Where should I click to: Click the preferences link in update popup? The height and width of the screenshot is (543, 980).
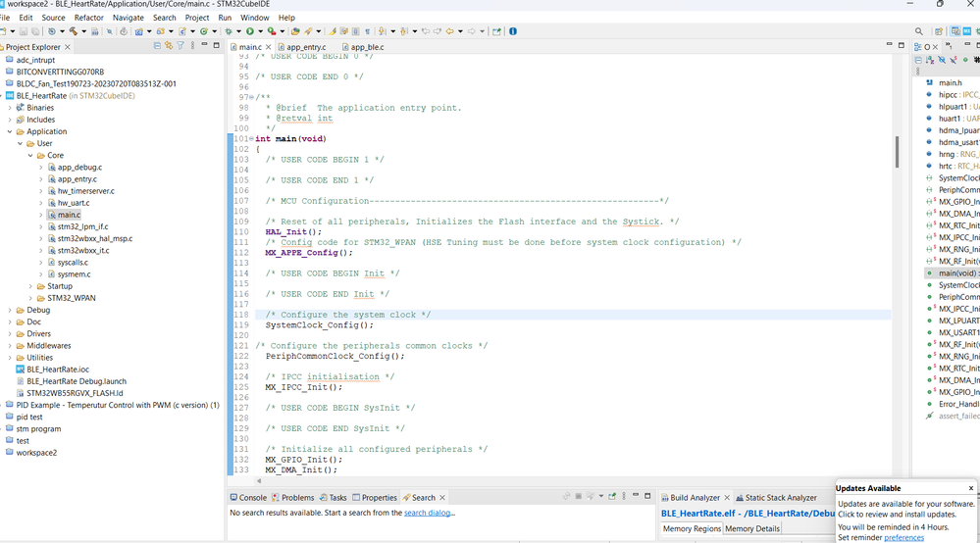[x=903, y=538]
